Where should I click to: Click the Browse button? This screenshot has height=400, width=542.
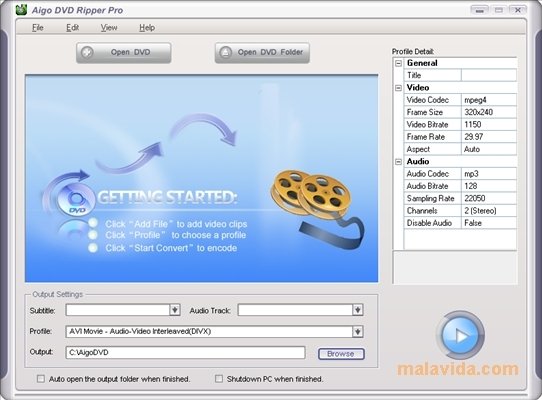click(x=341, y=354)
